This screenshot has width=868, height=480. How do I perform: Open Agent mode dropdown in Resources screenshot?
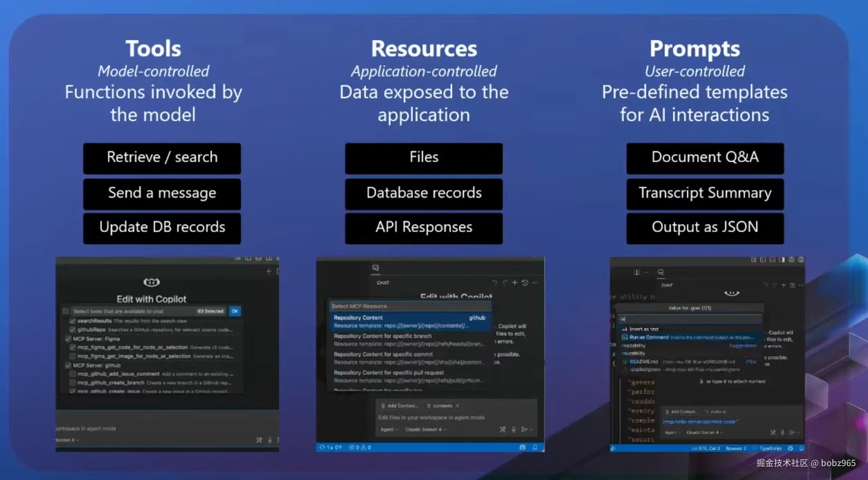[389, 429]
